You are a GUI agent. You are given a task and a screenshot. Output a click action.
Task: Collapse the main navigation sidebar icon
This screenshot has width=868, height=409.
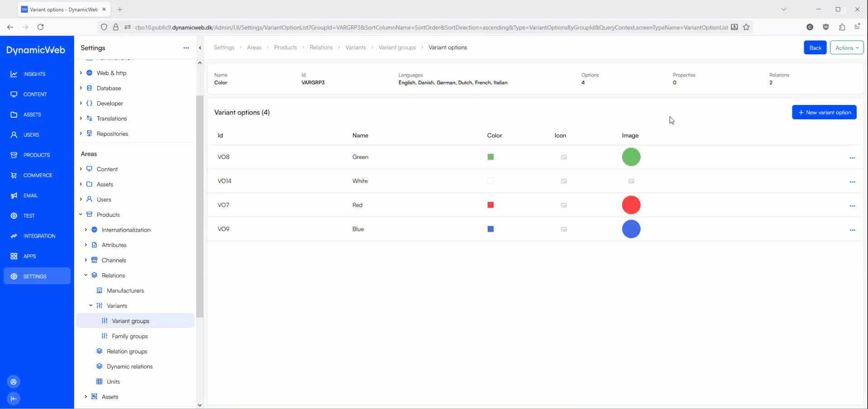click(14, 399)
